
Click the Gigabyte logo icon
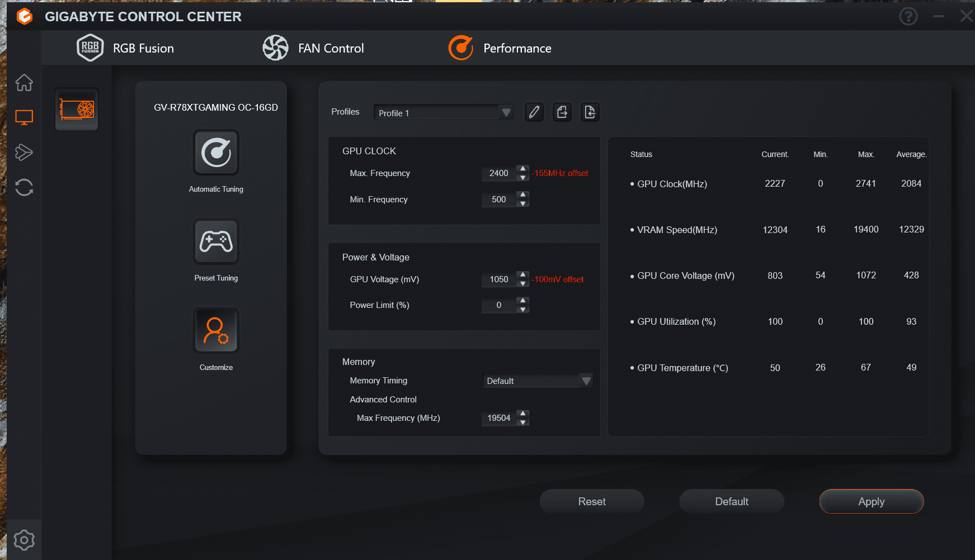point(25,17)
